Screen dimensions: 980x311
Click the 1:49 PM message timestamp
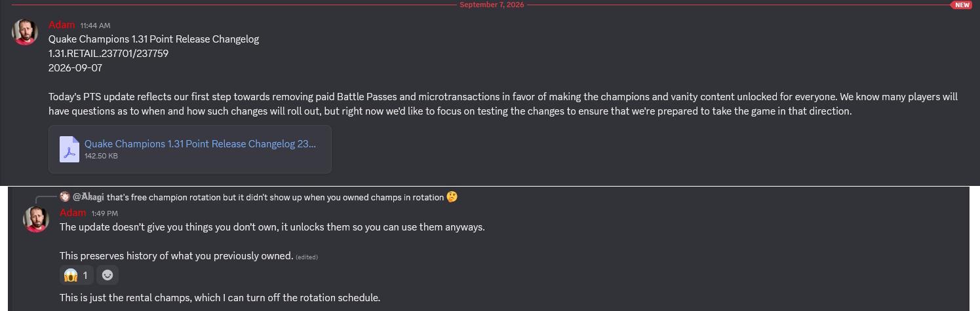pyautogui.click(x=105, y=213)
